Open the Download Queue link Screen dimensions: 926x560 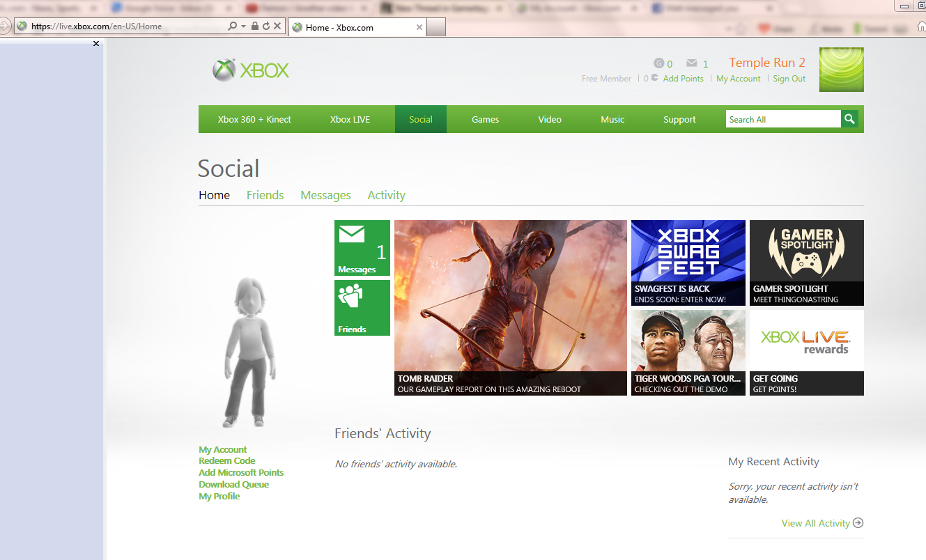pyautogui.click(x=233, y=484)
